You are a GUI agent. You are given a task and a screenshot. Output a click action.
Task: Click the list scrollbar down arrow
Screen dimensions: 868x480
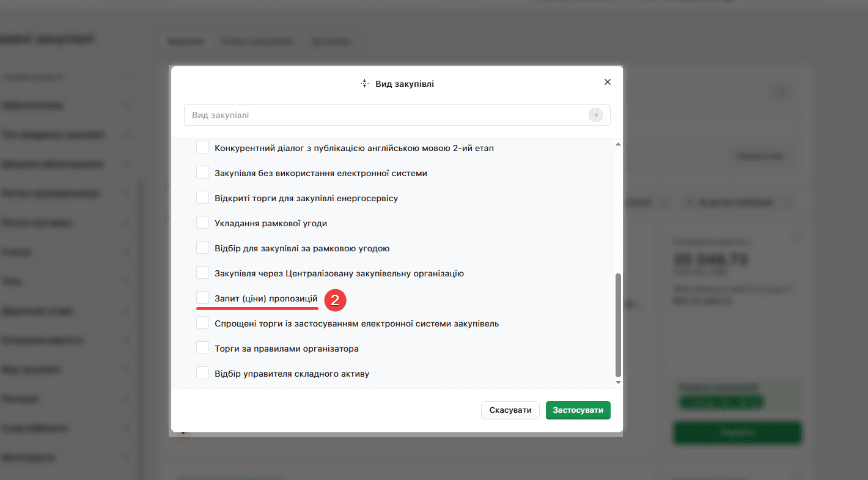[x=618, y=383]
